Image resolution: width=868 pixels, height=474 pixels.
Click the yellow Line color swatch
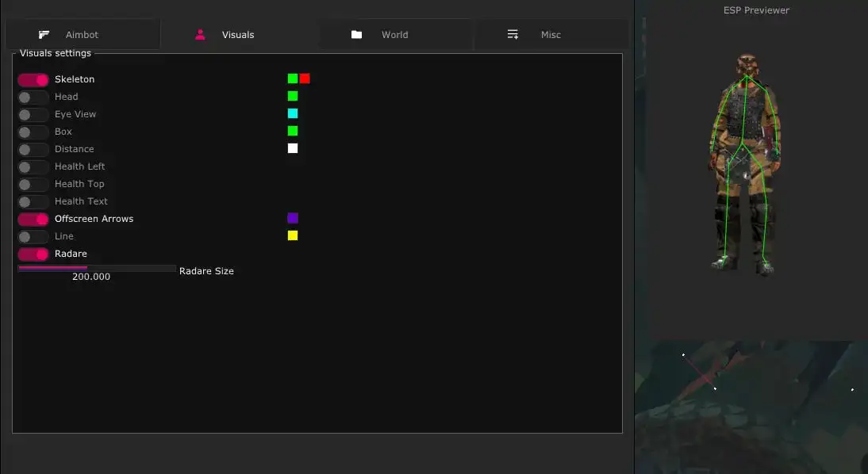tap(292, 235)
